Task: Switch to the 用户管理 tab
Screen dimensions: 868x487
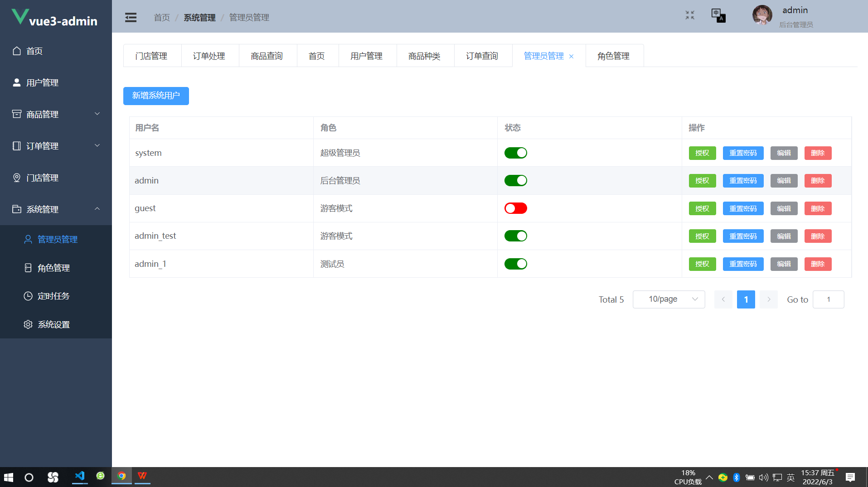Action: [367, 56]
